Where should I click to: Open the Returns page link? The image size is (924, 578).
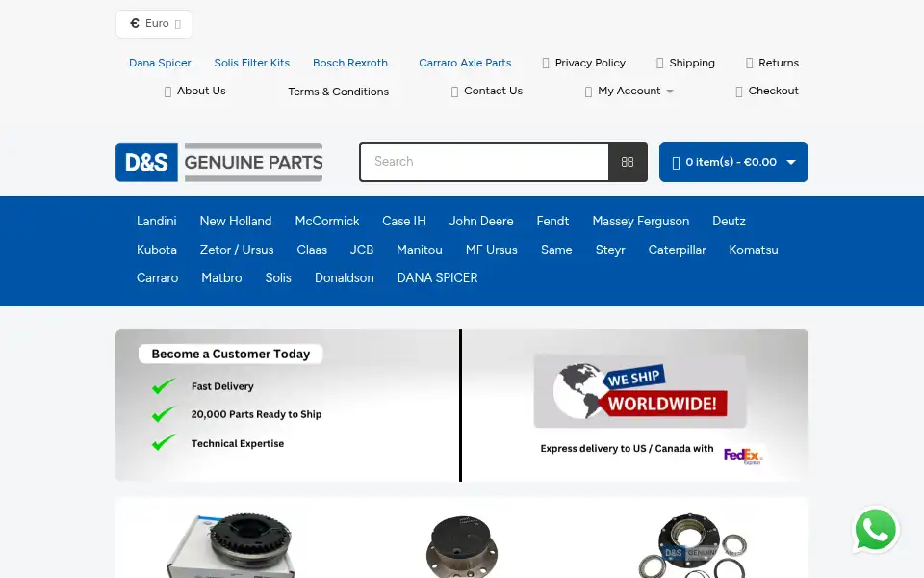click(772, 63)
